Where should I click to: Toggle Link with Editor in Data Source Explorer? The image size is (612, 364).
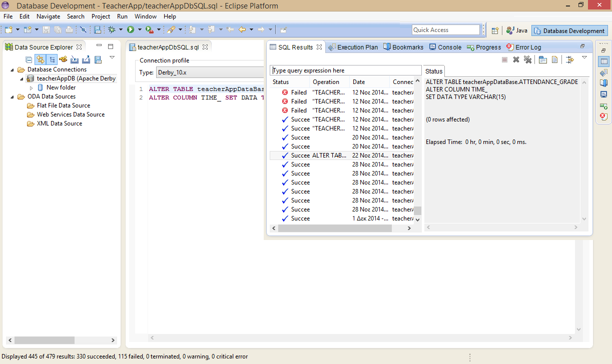(41, 59)
